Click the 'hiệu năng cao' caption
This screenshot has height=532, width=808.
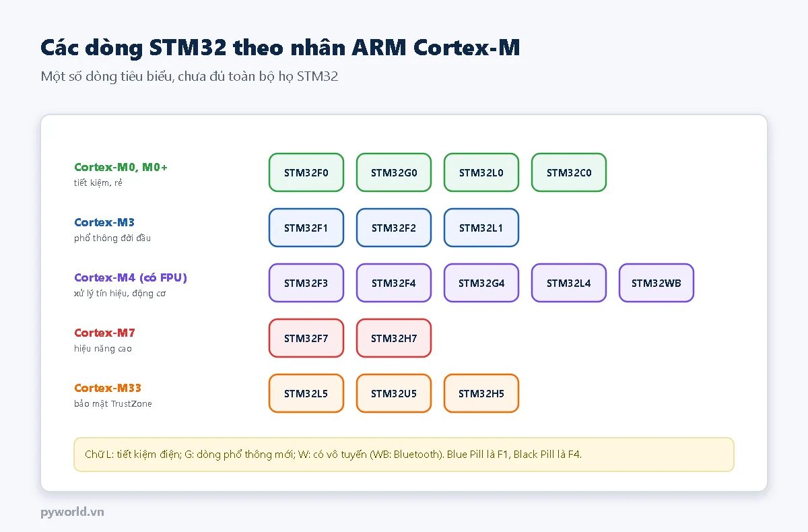point(103,349)
